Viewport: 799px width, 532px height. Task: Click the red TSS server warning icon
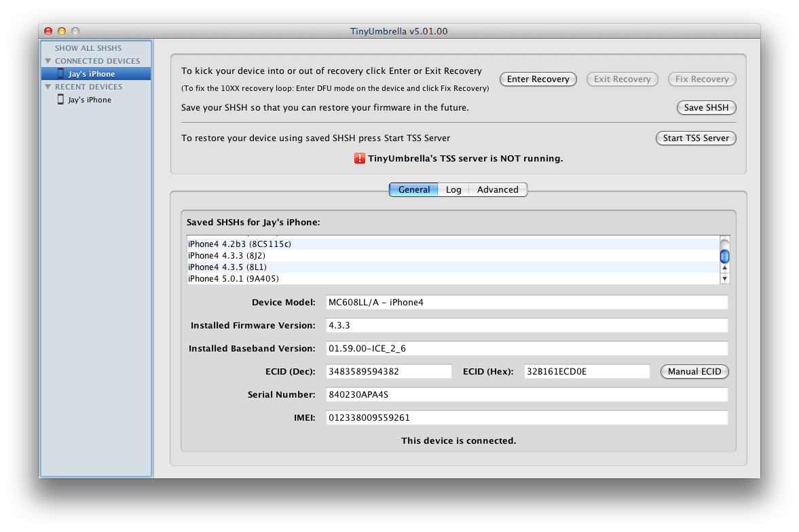point(360,159)
